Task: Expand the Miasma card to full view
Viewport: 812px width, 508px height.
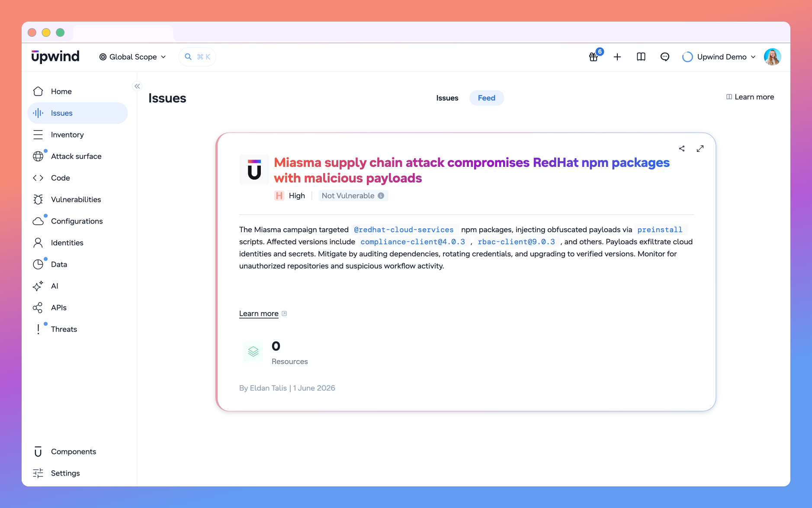Action: click(700, 148)
